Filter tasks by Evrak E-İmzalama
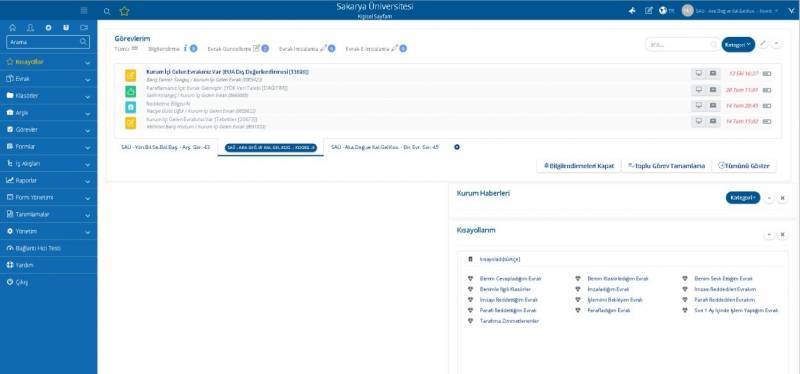 376,49
